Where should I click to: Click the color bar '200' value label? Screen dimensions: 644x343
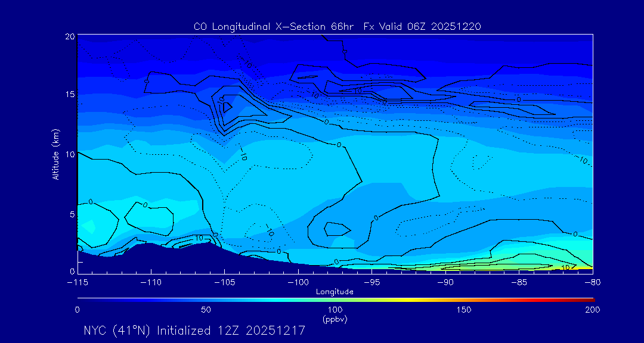[x=592, y=310]
